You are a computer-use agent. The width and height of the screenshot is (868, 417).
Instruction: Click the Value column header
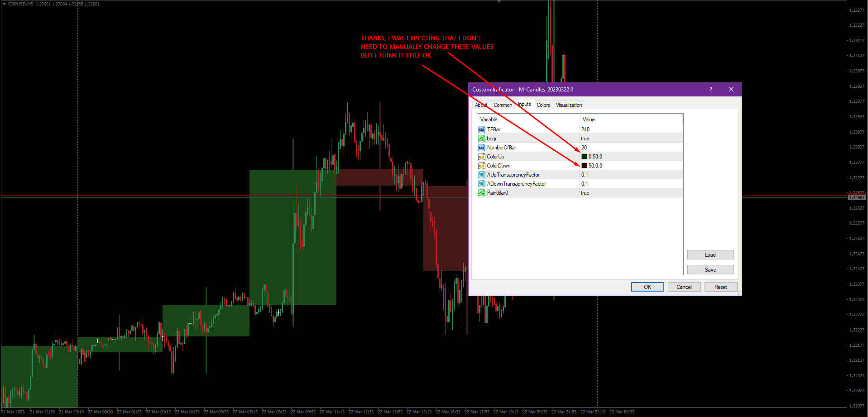(631, 120)
